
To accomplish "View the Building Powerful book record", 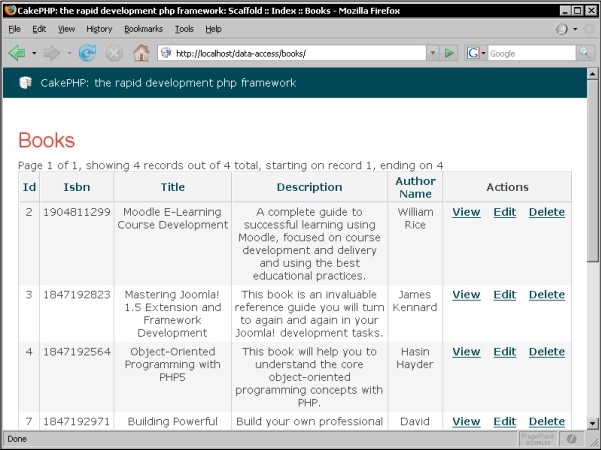I will (x=466, y=422).
